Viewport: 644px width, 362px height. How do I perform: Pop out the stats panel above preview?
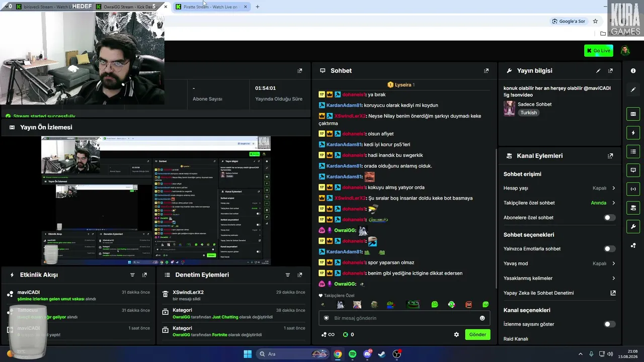point(300,71)
